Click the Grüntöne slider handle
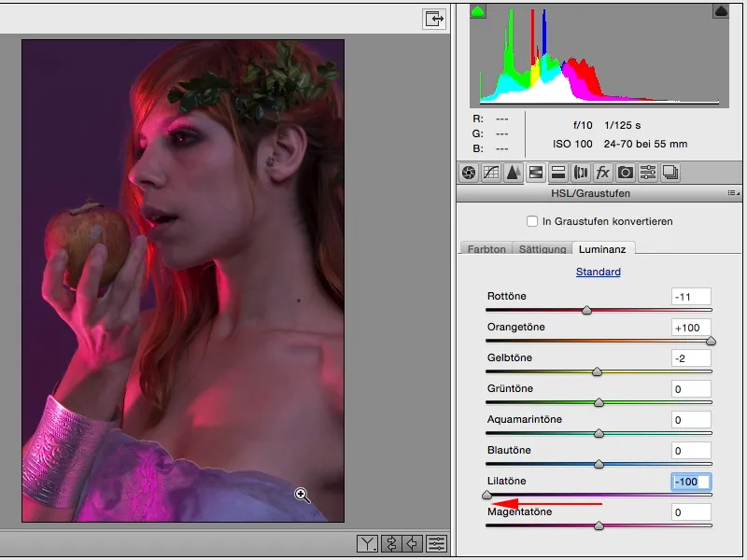747x560 pixels. click(599, 403)
